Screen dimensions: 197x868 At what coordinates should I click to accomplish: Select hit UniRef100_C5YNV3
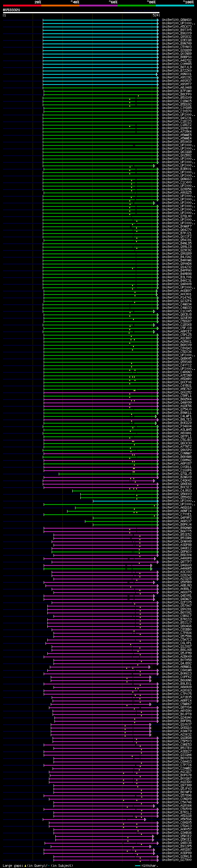(x=176, y=47)
